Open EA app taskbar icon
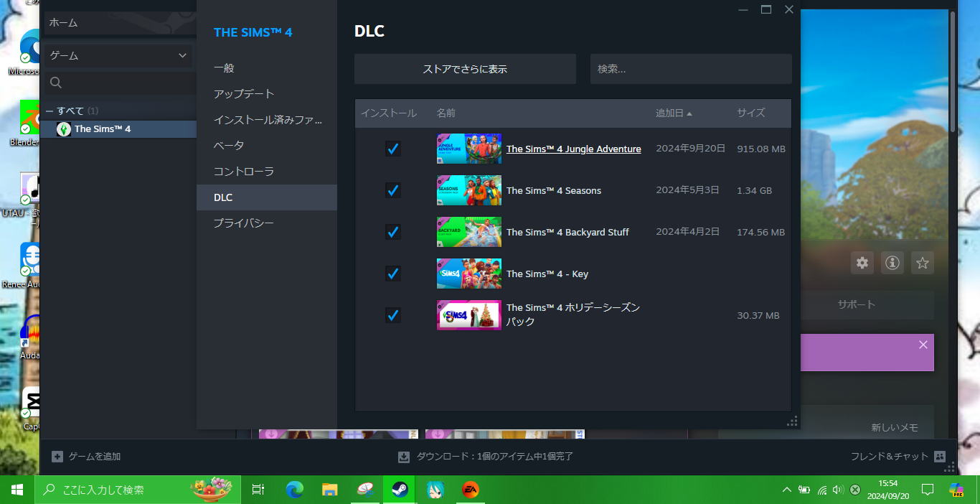Screen dimensions: 980x504 (470, 490)
